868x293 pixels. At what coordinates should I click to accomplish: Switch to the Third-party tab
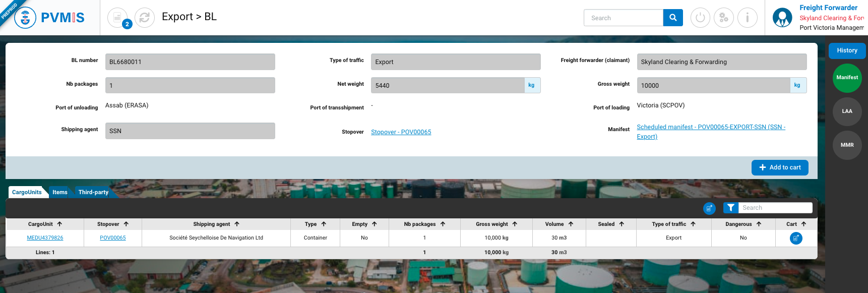click(x=93, y=192)
